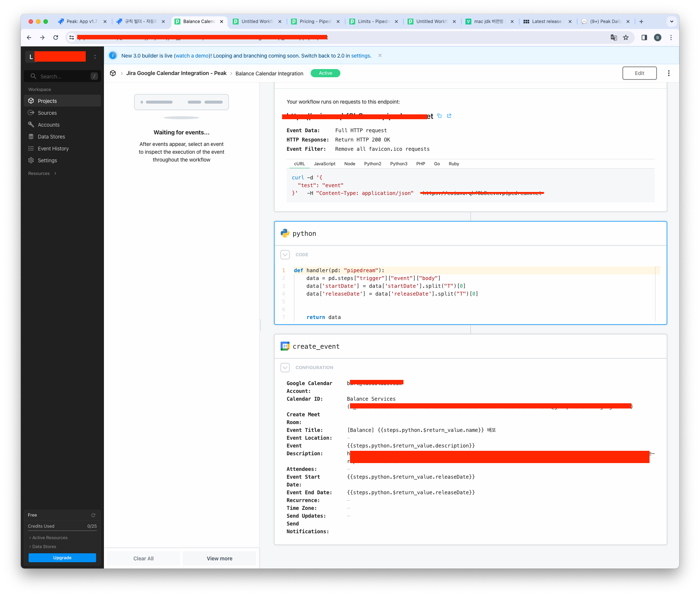The image size is (700, 596).
Task: Select the Go code sample tab
Action: [437, 164]
